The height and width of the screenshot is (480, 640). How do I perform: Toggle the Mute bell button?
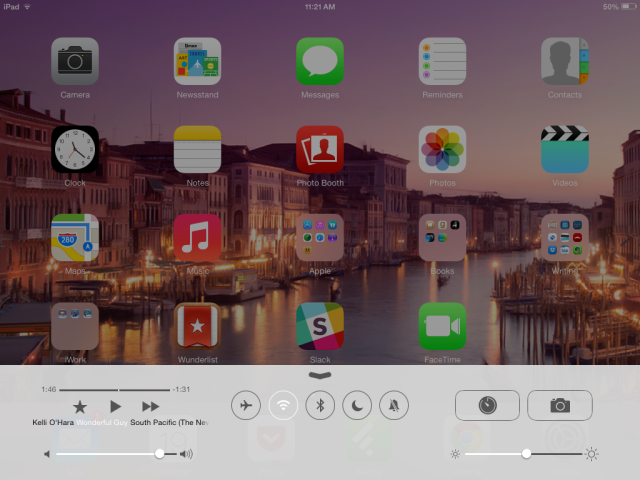[394, 405]
